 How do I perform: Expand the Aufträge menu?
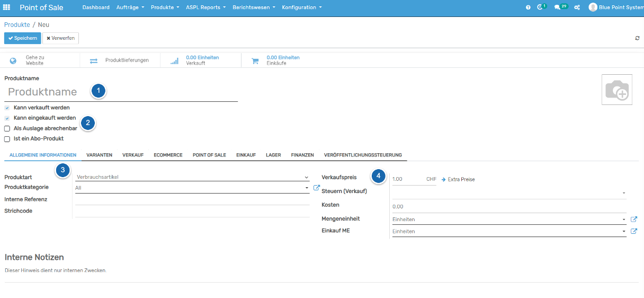[130, 7]
